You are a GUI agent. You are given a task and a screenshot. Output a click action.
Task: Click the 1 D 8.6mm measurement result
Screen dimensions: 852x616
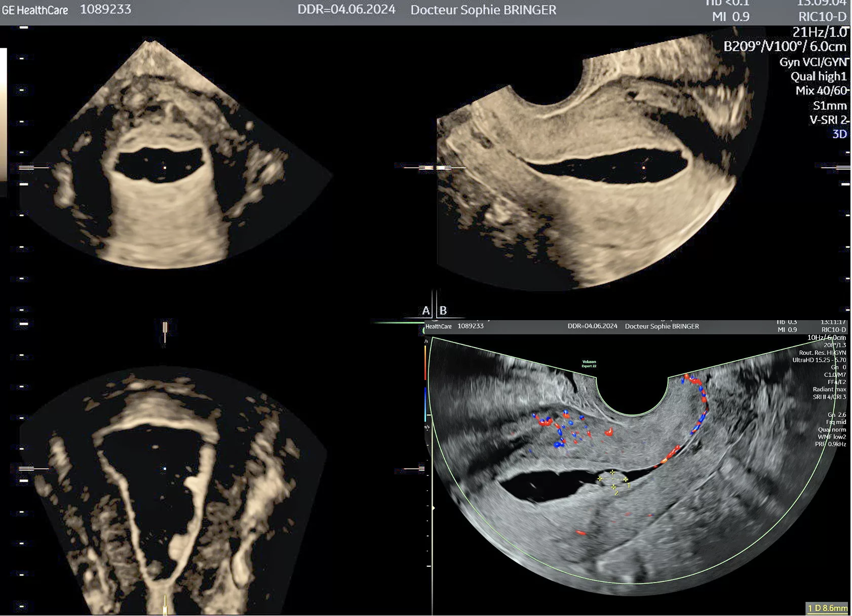click(827, 608)
